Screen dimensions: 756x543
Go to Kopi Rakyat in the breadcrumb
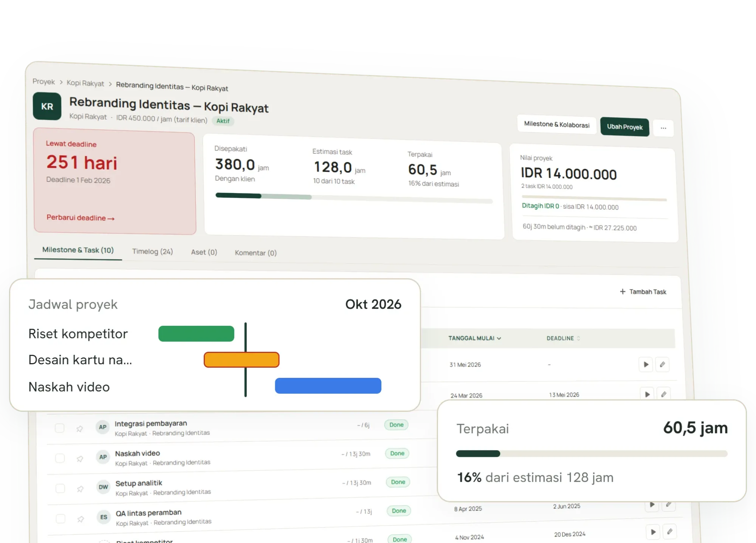[85, 83]
